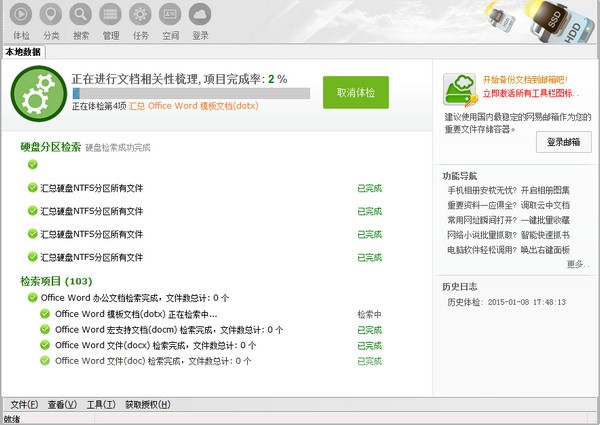Screen dimensions: 600x425
Task: Click the 立即激活所有工具栏图标 link
Action: tap(530, 93)
